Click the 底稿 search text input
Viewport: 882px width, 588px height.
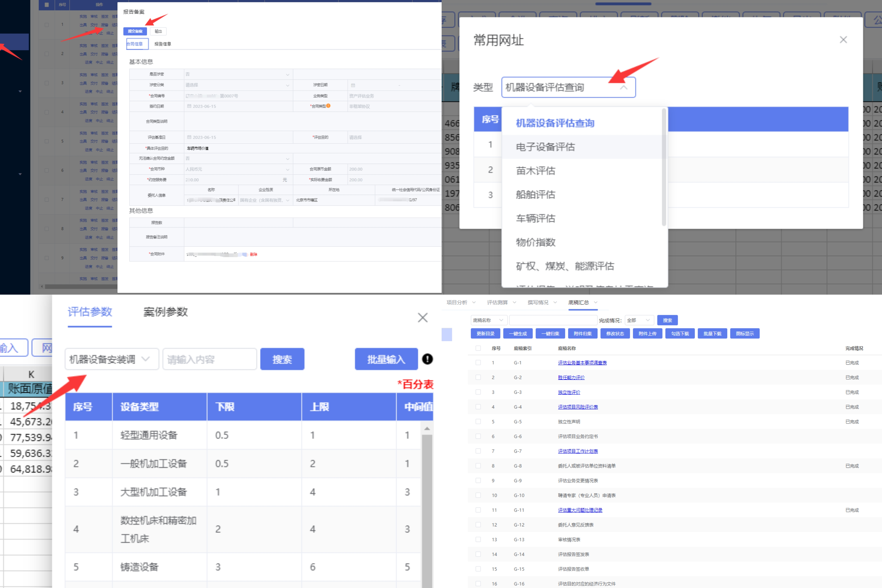coord(553,320)
